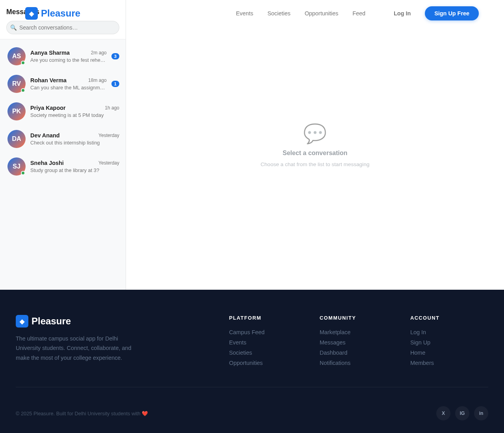Click the unread badge showing 3
Viewport: 504px width, 433px height.
pos(115,56)
